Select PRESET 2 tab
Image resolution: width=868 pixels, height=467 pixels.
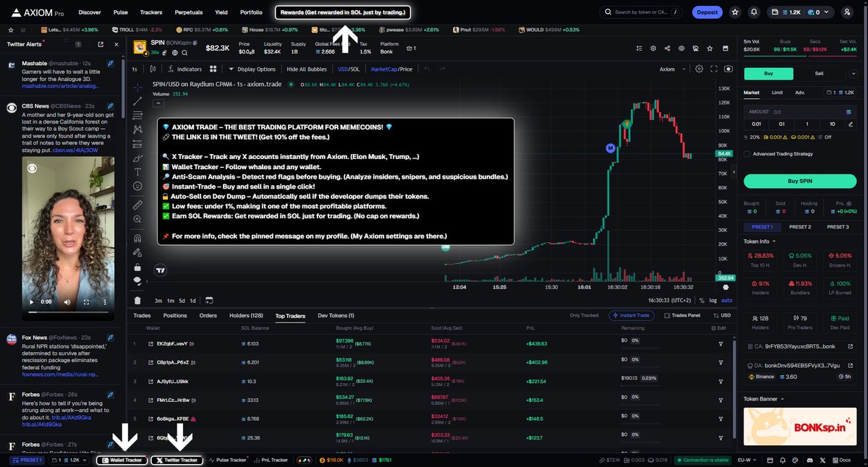click(799, 227)
